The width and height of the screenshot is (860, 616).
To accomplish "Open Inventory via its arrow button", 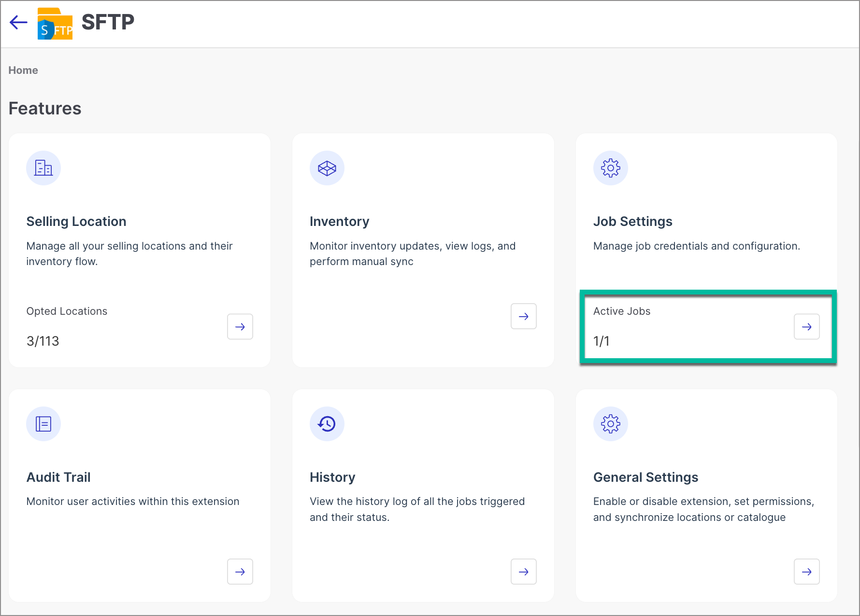I will pyautogui.click(x=524, y=316).
